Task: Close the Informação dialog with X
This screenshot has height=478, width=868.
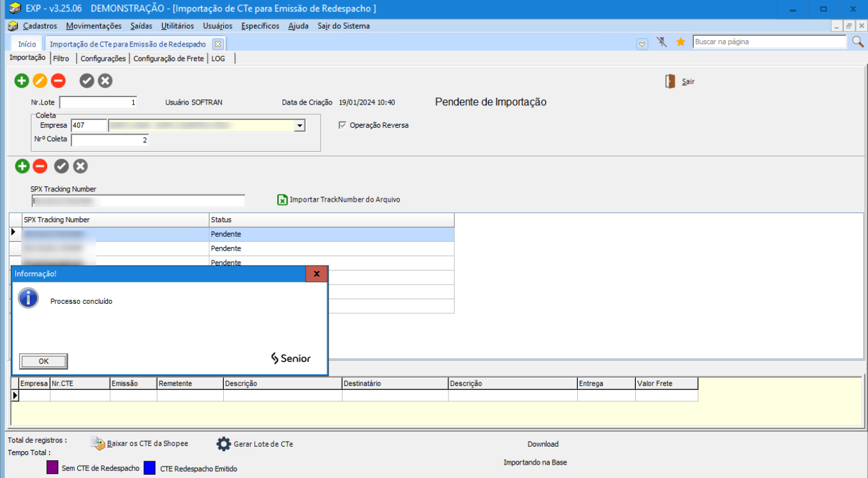Action: pos(316,274)
